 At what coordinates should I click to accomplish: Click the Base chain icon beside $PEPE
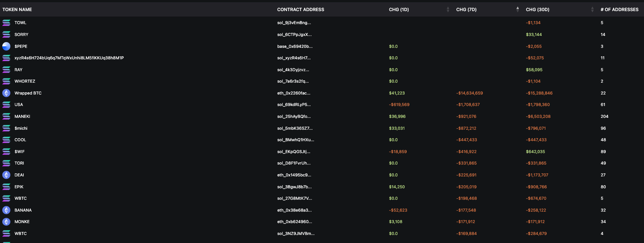click(x=7, y=46)
